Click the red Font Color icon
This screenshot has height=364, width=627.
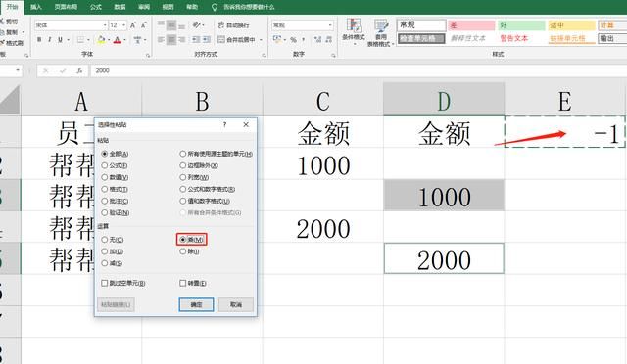click(x=117, y=39)
